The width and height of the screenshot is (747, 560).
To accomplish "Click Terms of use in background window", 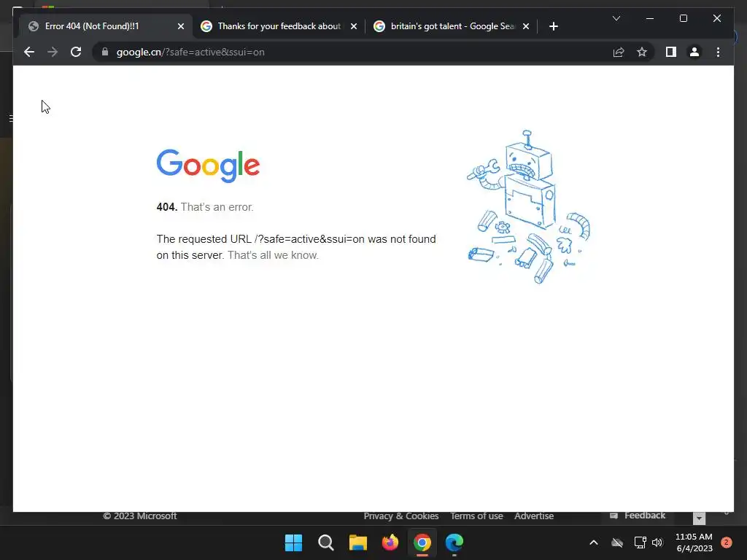I will 476,516.
